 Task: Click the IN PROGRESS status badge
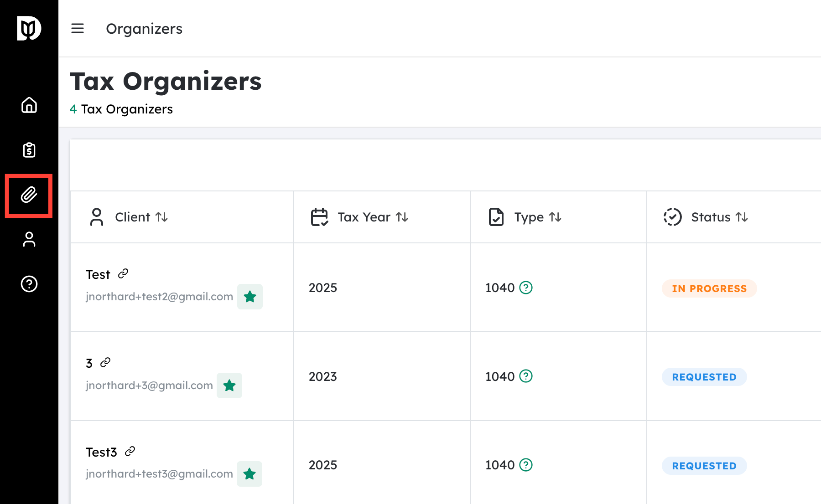coord(709,288)
